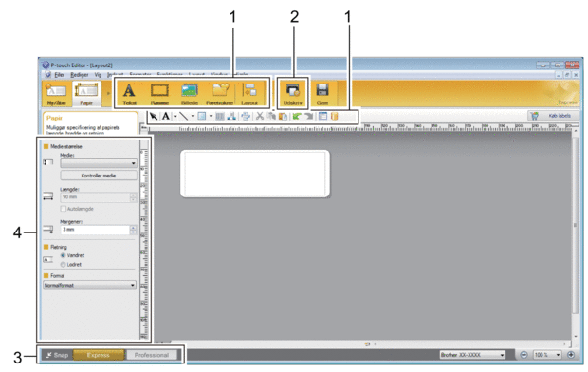The image size is (588, 372).
Task: Switch to Professional mode tab
Action: point(152,355)
